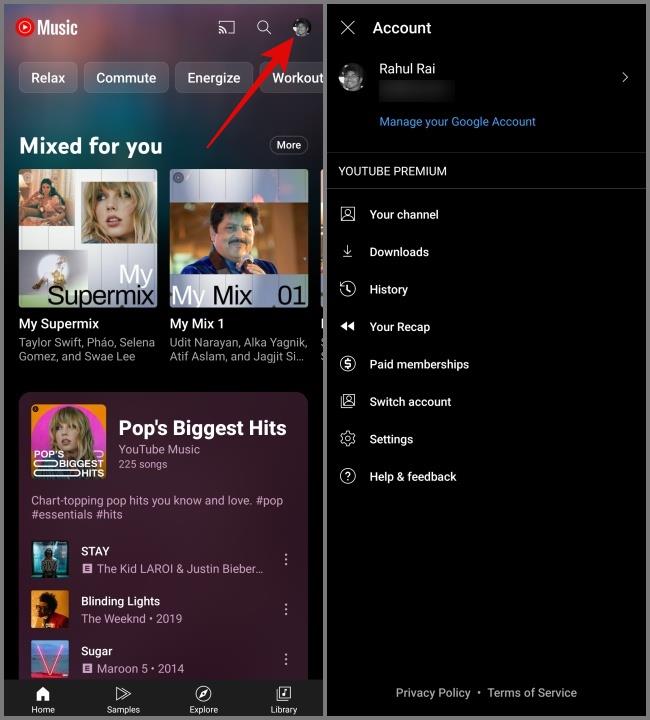Open search with the magnifier icon

coord(264,28)
